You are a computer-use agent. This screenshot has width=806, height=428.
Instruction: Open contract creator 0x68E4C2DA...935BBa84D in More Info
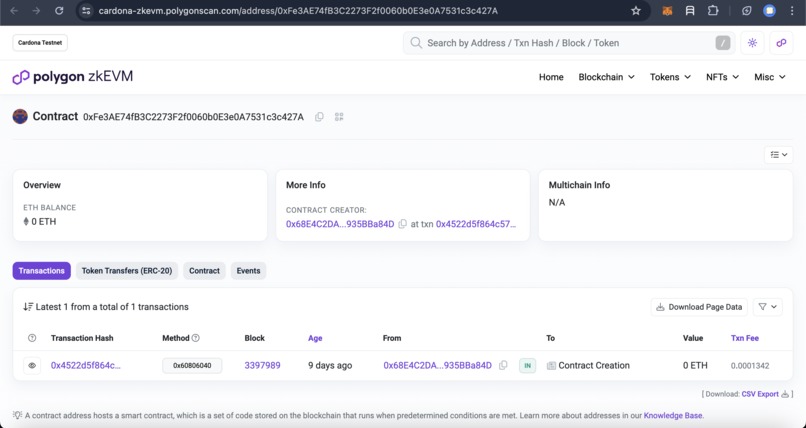340,224
